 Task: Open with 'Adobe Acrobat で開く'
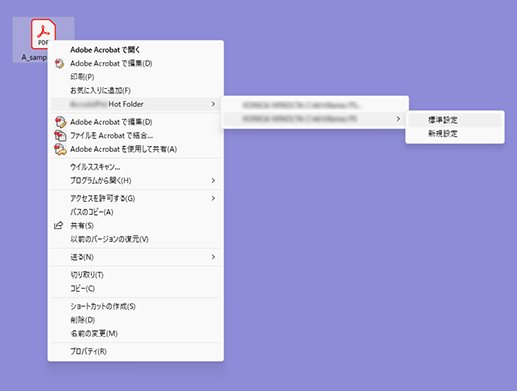click(137, 50)
